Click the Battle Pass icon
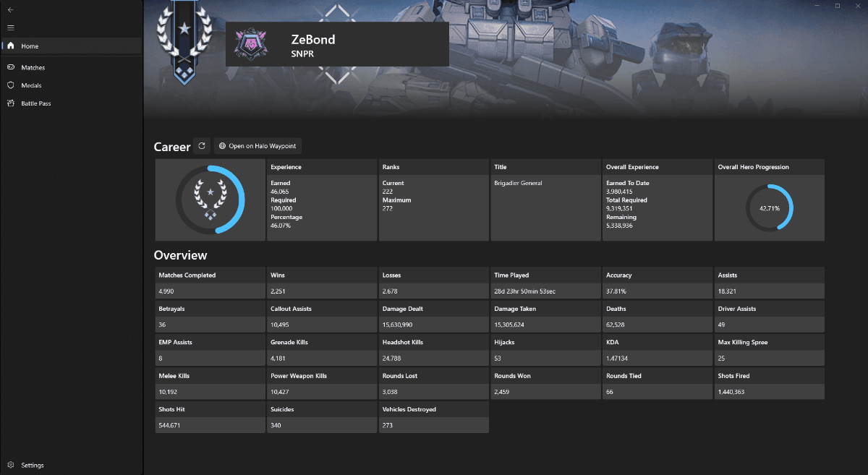 point(10,103)
